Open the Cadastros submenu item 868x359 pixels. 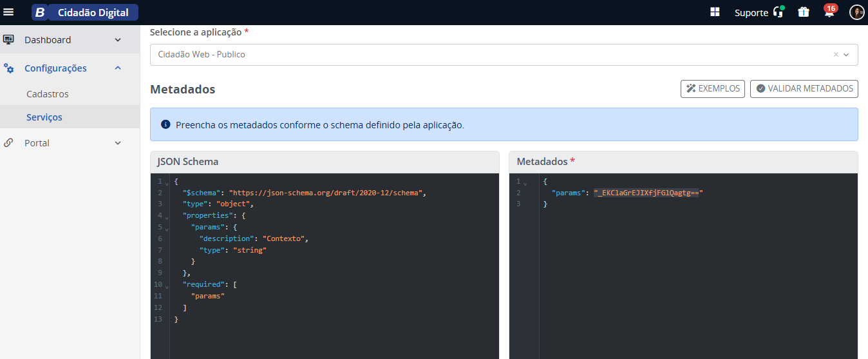coord(70,94)
